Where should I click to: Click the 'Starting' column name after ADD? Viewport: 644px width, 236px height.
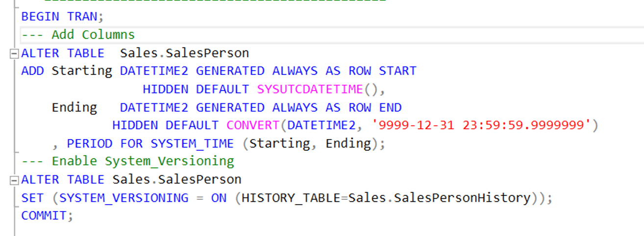(x=82, y=71)
